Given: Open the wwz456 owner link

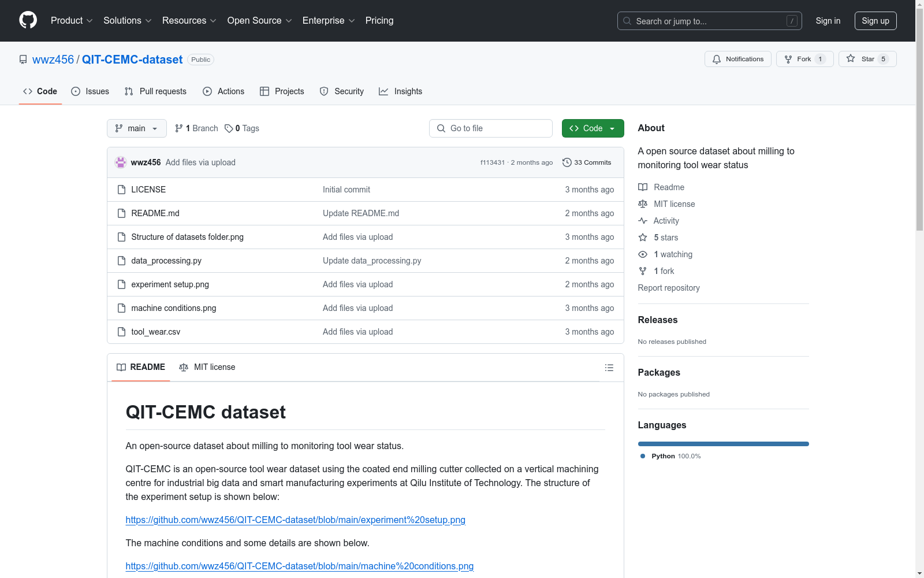Looking at the screenshot, I should click(x=53, y=60).
